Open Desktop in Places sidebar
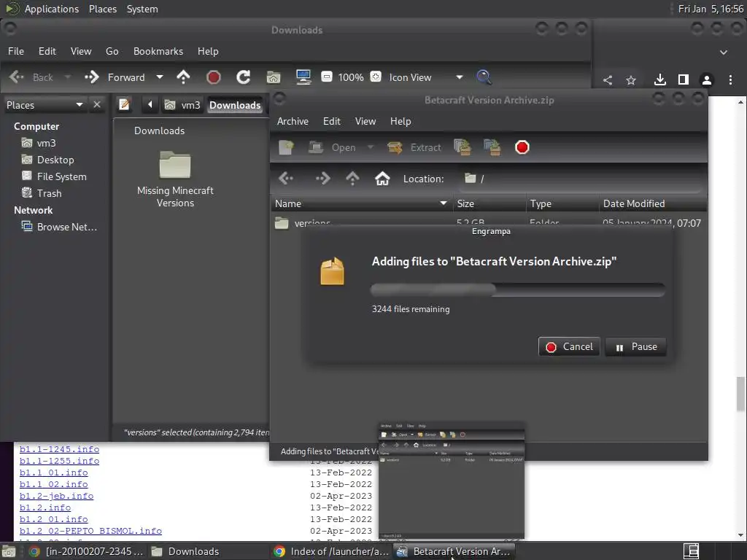 (x=47, y=160)
